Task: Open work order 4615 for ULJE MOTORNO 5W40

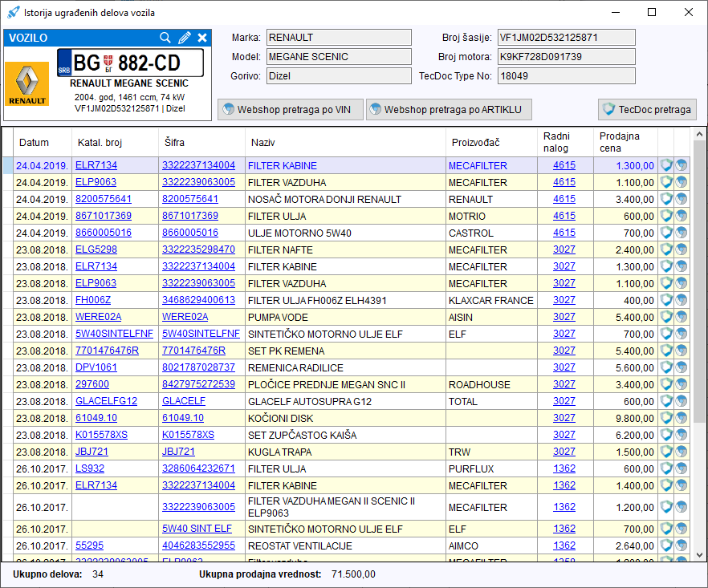Action: click(x=564, y=233)
